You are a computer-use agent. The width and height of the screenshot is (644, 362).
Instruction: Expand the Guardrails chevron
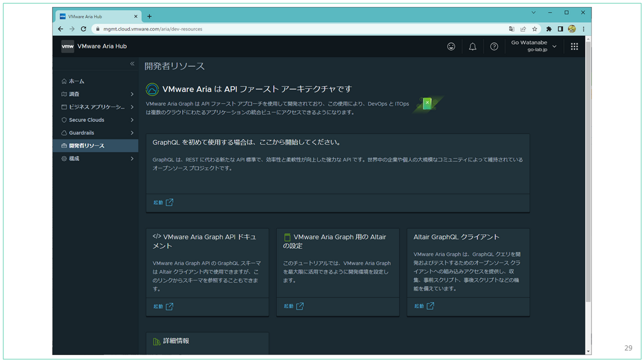point(132,132)
